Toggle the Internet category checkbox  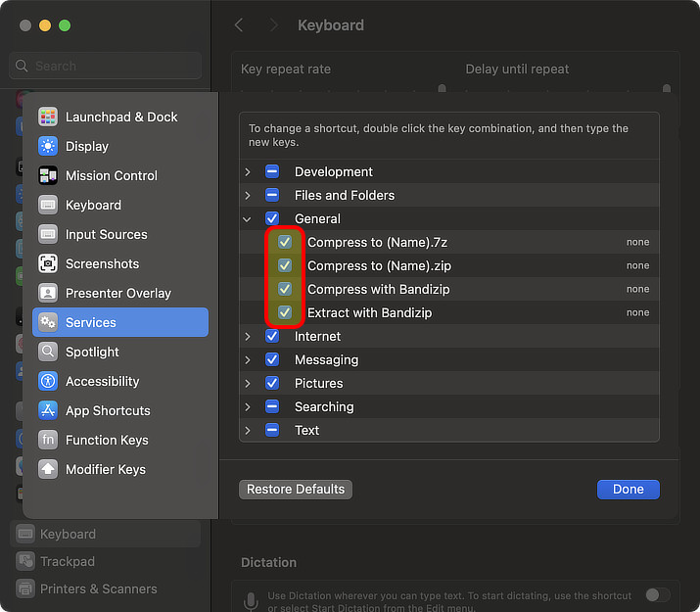pyautogui.click(x=272, y=336)
